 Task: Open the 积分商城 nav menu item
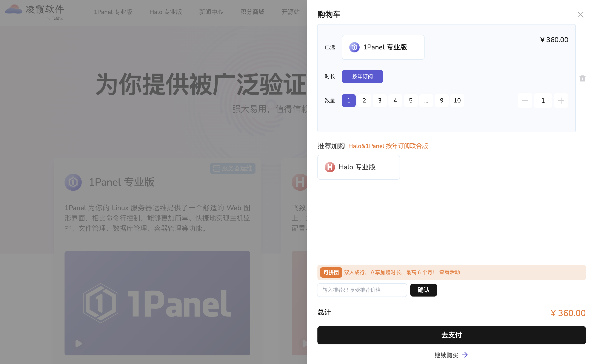tap(252, 12)
